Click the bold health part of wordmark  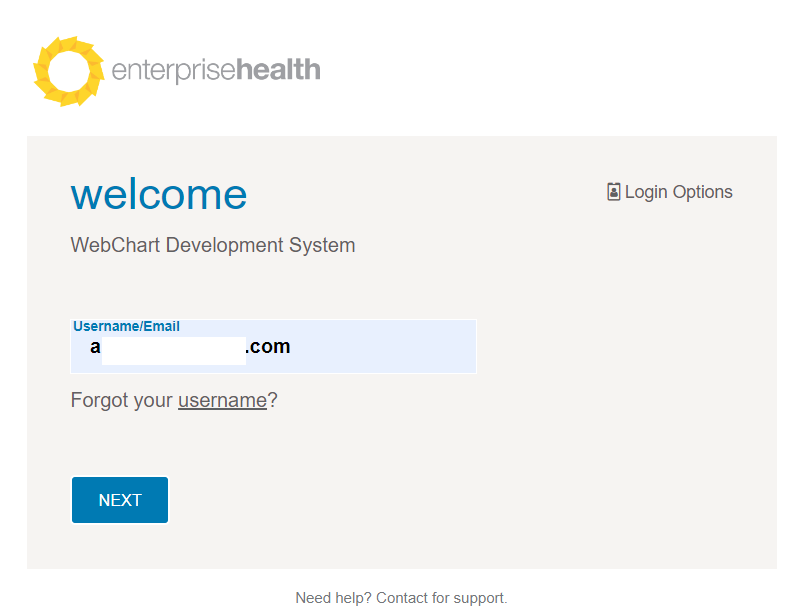(x=279, y=69)
